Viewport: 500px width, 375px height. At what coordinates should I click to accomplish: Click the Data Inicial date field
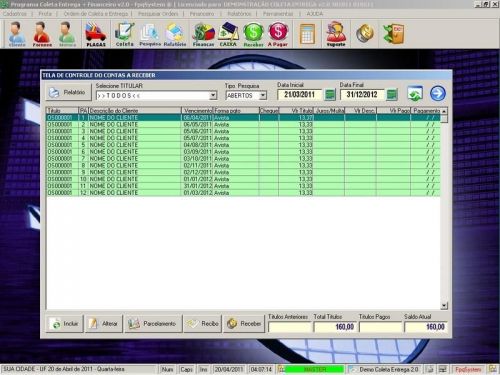tap(300, 95)
